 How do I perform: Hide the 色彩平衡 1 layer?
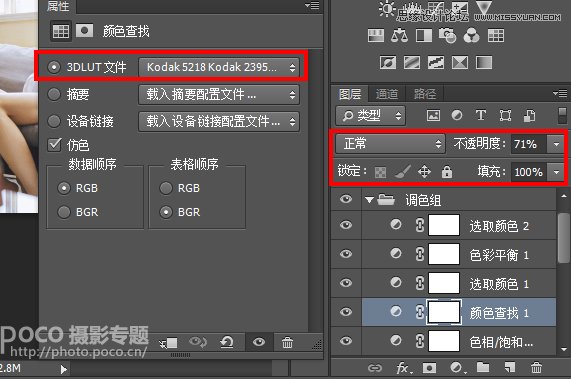pos(346,254)
